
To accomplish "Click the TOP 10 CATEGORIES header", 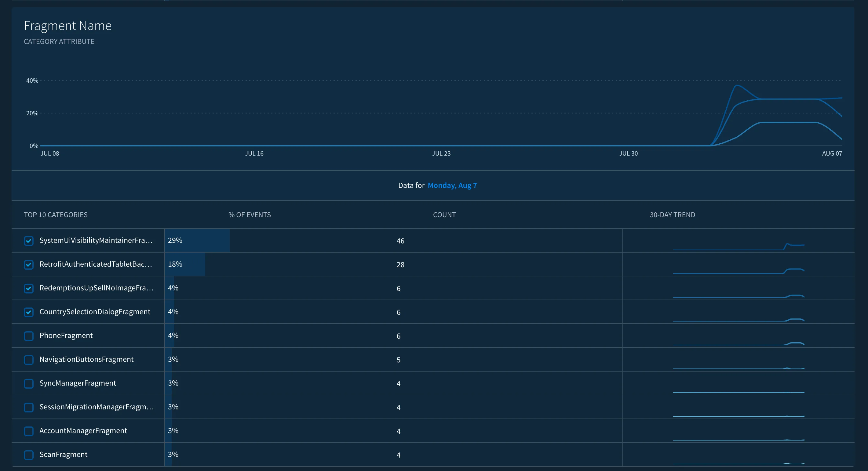I will tap(56, 215).
